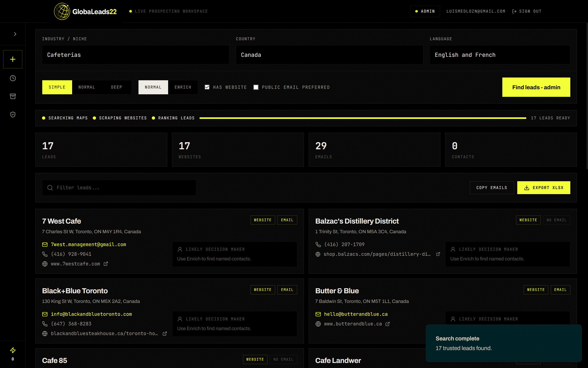Click the person icon in Balzac's decision maker box
Viewport: 588px width, 368px height.
click(x=453, y=249)
